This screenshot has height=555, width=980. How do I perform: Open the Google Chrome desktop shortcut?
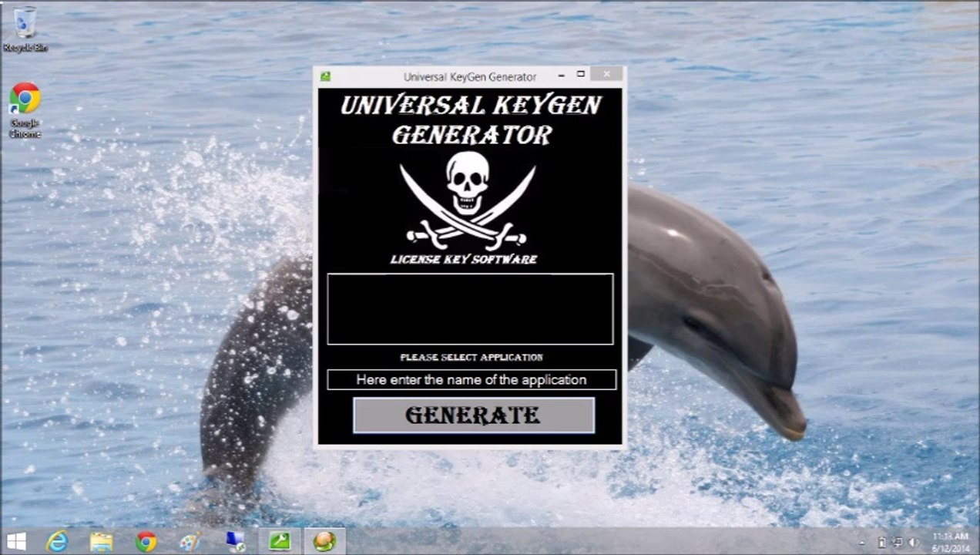25,111
